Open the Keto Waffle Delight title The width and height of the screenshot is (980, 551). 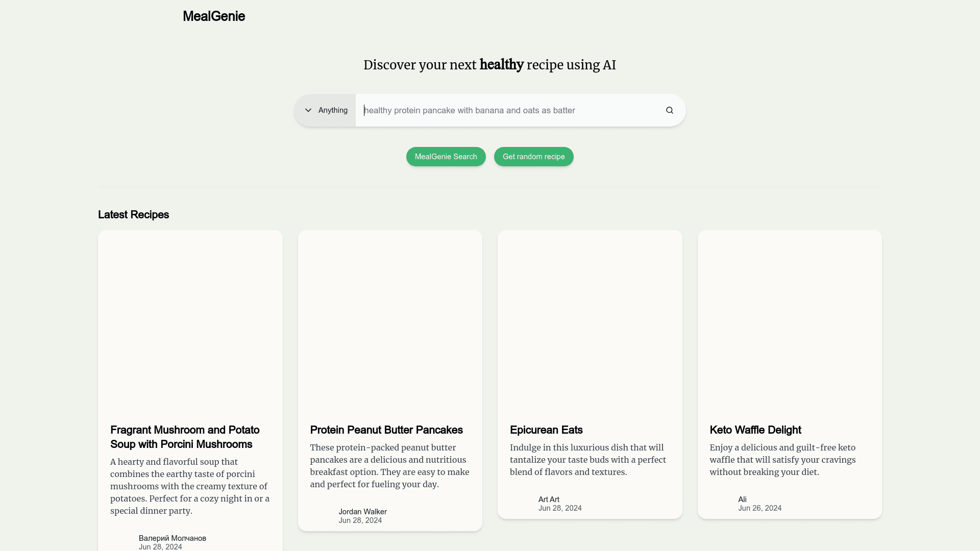[x=755, y=430]
